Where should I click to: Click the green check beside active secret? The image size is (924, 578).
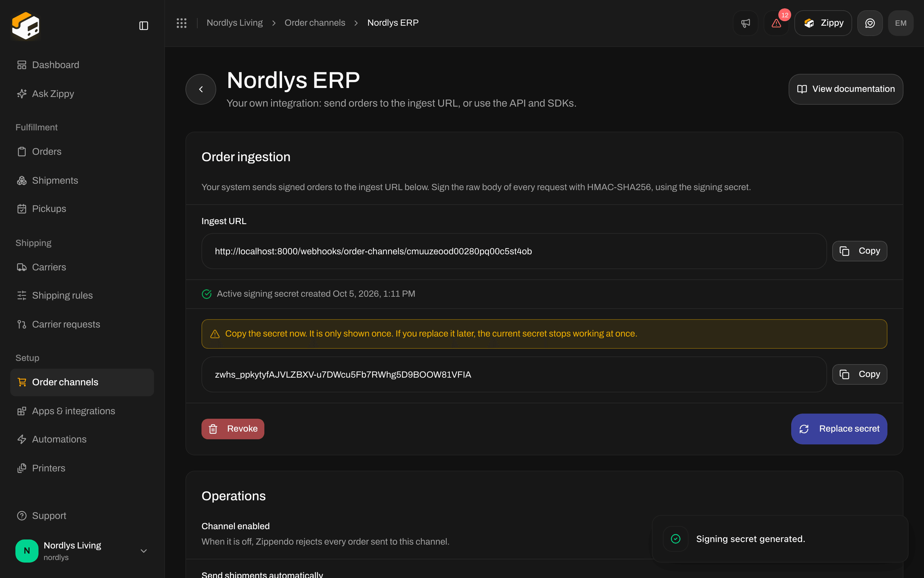[207, 294]
